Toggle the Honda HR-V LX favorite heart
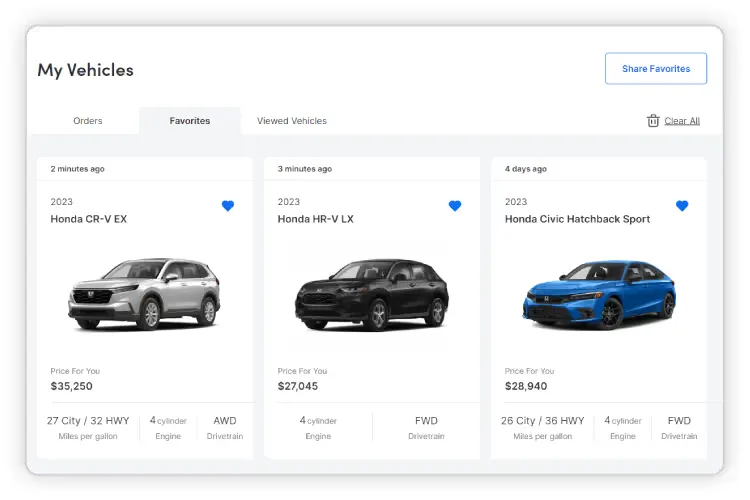The width and height of the screenshot is (750, 500). [455, 206]
